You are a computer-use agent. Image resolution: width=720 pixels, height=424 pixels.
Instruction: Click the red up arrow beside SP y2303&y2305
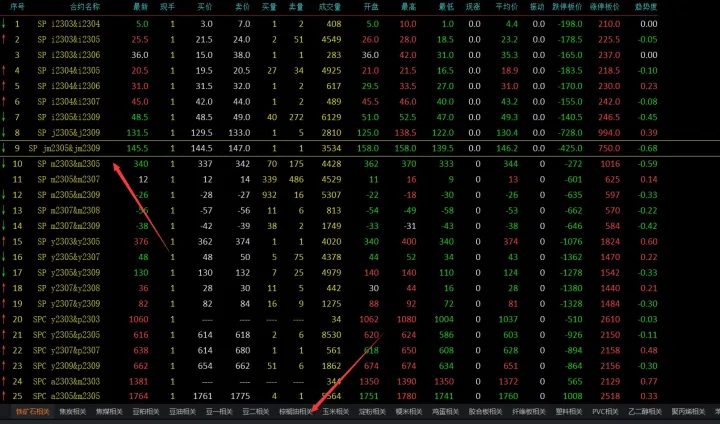point(5,241)
